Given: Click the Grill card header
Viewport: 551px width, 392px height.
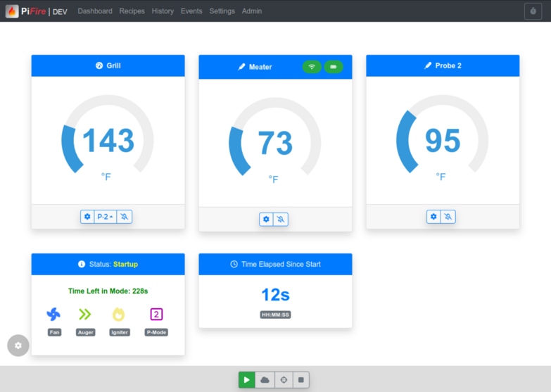Looking at the screenshot, I should tap(108, 65).
